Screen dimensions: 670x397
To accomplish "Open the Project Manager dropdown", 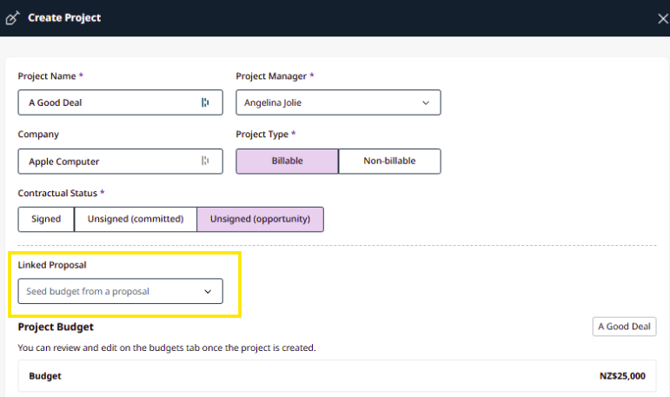I will [338, 102].
